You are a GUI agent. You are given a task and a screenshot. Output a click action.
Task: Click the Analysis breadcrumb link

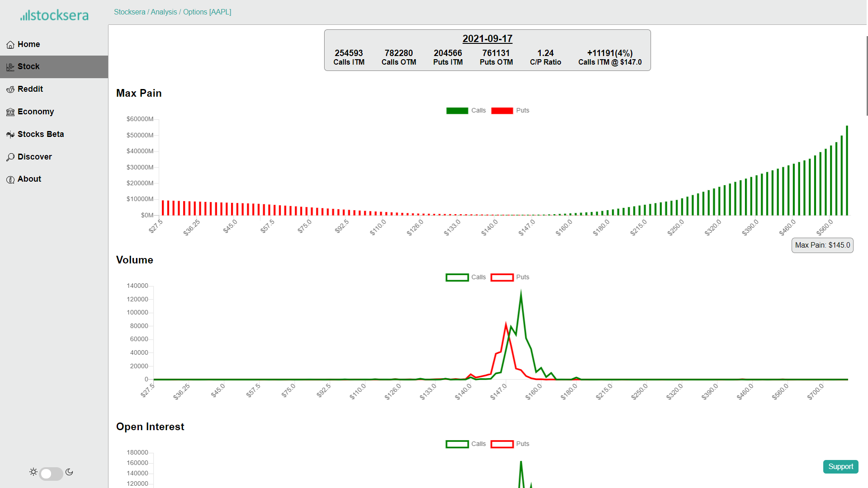164,12
